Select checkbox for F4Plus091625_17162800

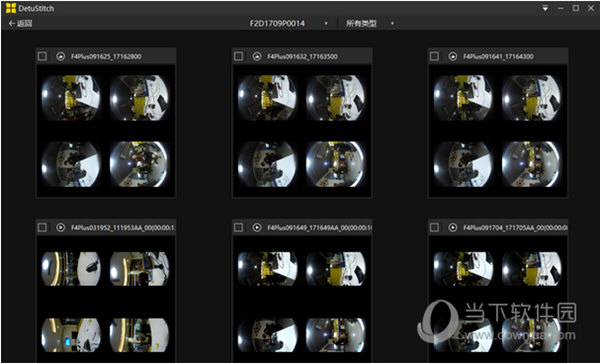(x=42, y=57)
